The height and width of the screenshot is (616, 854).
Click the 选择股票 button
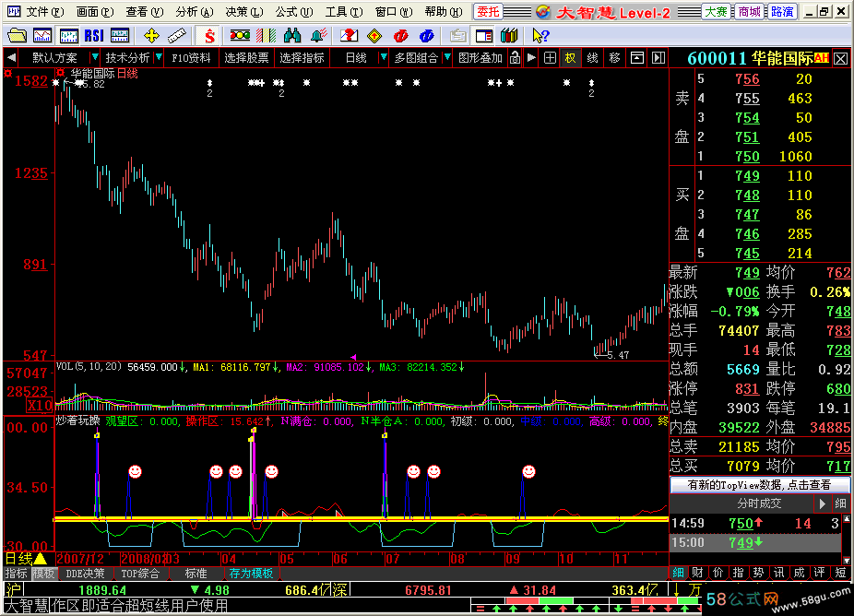coord(247,58)
